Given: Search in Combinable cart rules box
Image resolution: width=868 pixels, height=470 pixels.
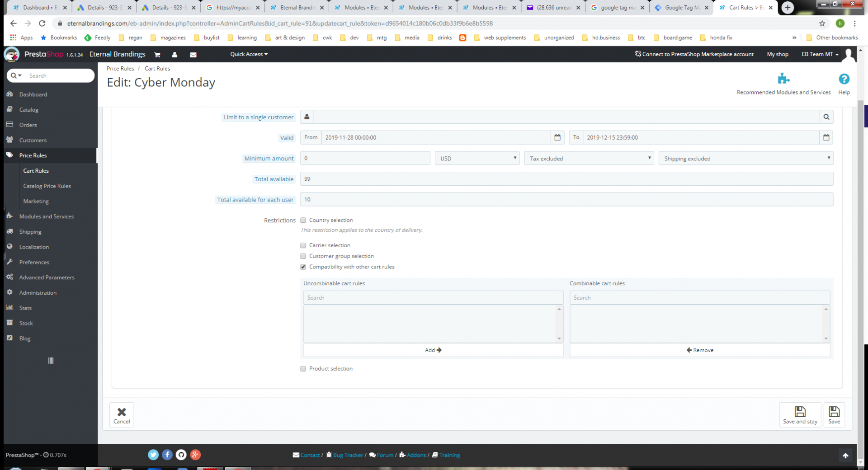Looking at the screenshot, I should click(700, 298).
